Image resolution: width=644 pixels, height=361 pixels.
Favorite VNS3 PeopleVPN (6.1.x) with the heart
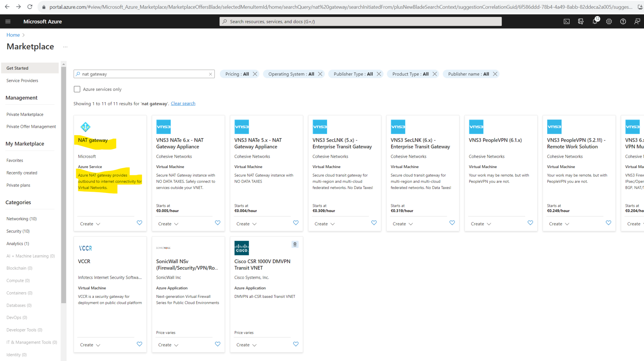pyautogui.click(x=530, y=223)
